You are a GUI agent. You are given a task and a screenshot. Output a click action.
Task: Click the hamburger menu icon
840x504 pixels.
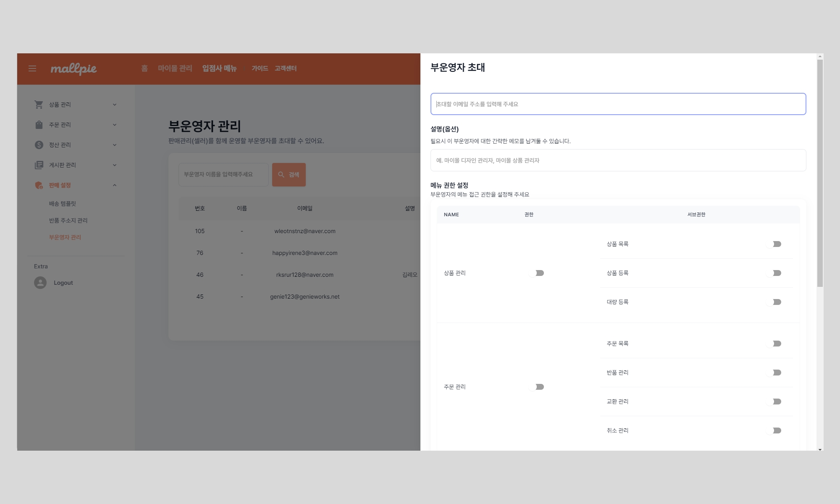pyautogui.click(x=32, y=68)
